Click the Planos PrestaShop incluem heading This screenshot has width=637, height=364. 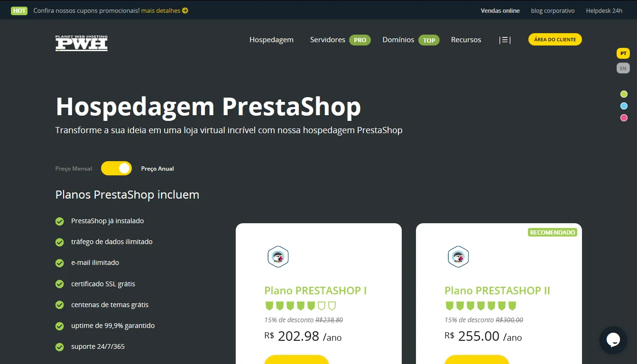click(x=127, y=195)
